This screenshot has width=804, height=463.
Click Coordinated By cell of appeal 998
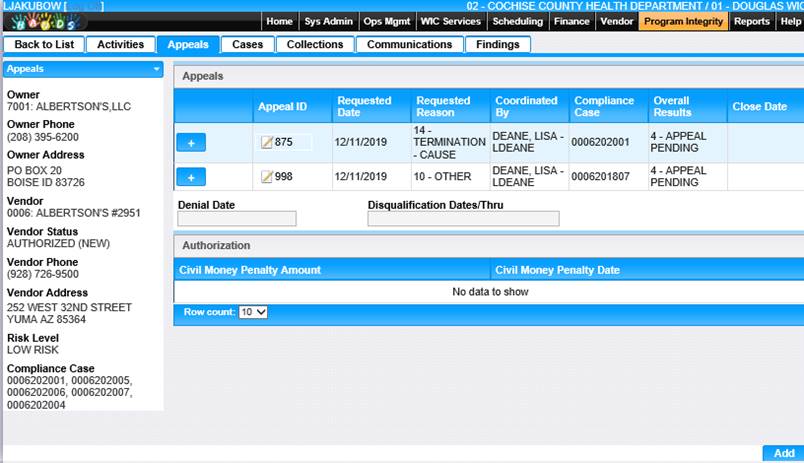click(x=528, y=176)
